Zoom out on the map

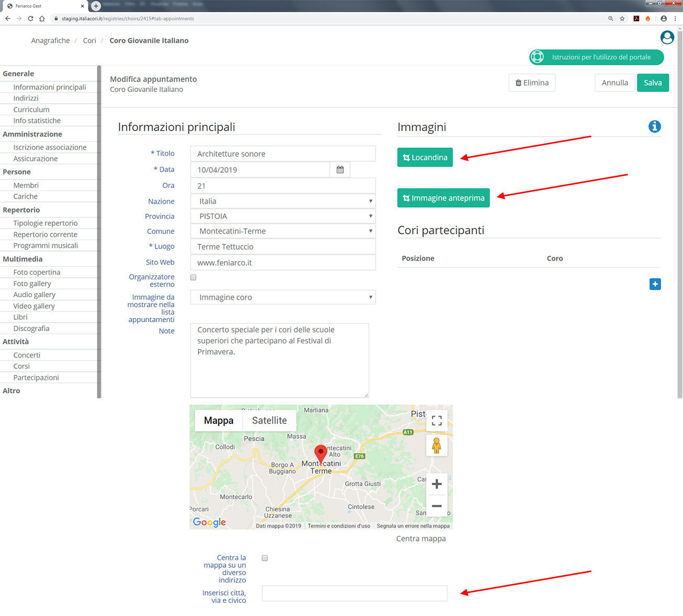point(436,506)
